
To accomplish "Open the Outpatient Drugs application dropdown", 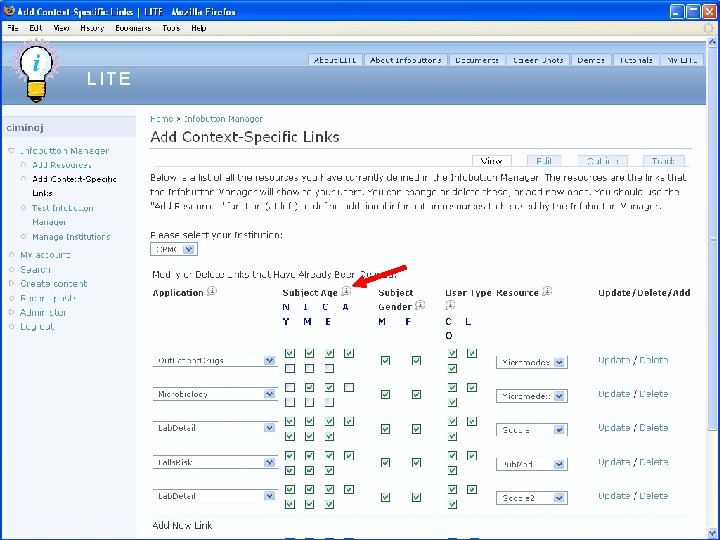I will click(x=215, y=360).
